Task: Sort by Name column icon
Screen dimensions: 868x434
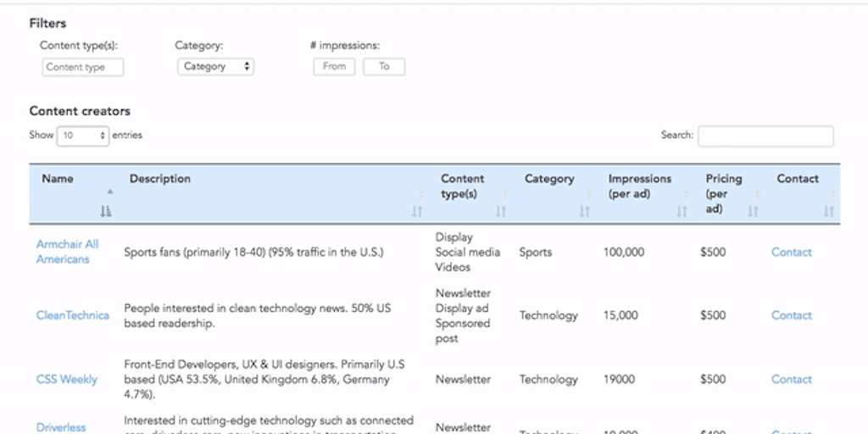Action: click(x=106, y=211)
